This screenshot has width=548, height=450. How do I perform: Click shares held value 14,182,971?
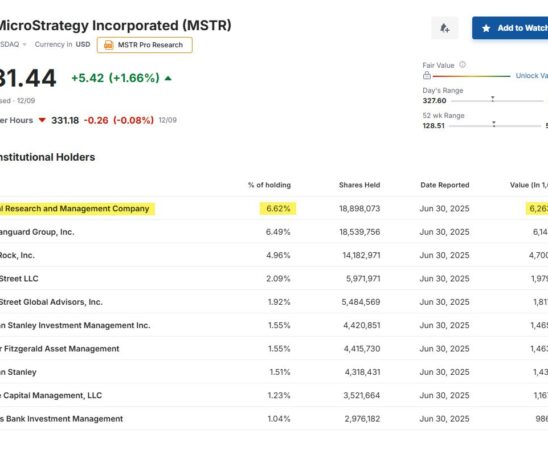(x=361, y=255)
